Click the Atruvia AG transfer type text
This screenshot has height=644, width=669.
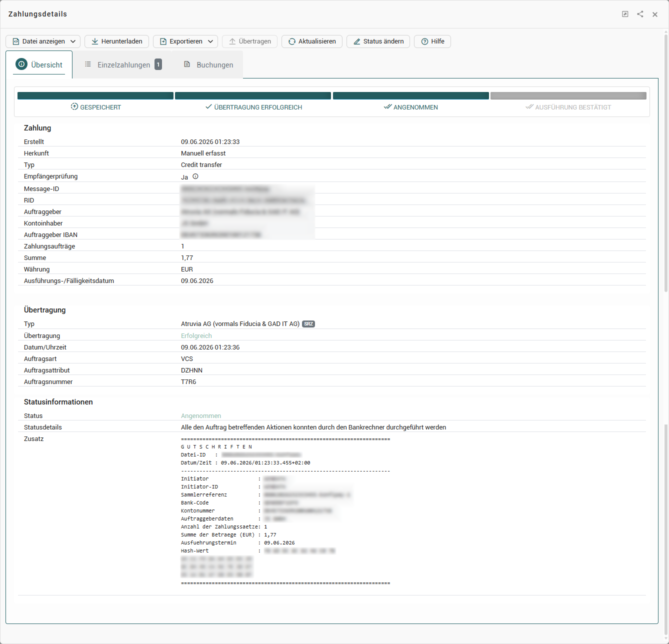[240, 324]
